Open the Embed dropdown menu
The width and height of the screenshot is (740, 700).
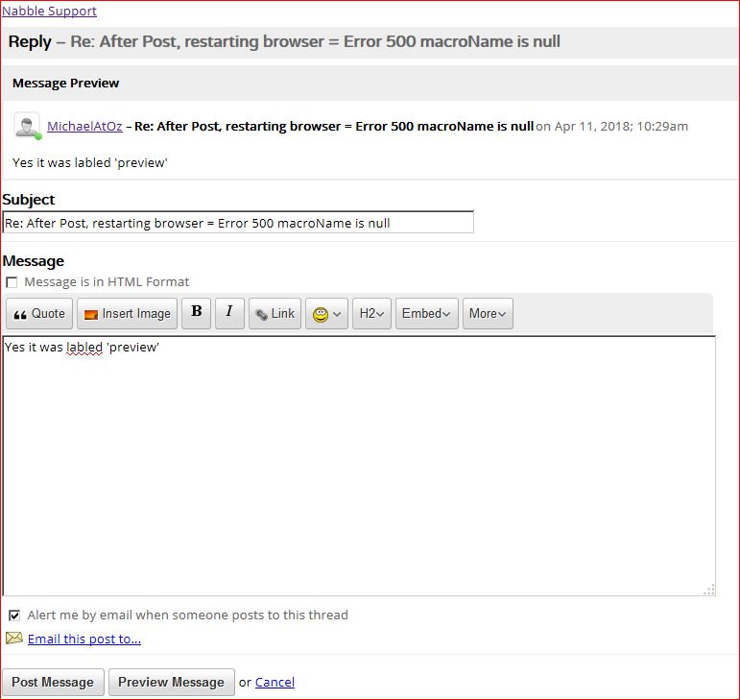tap(425, 314)
